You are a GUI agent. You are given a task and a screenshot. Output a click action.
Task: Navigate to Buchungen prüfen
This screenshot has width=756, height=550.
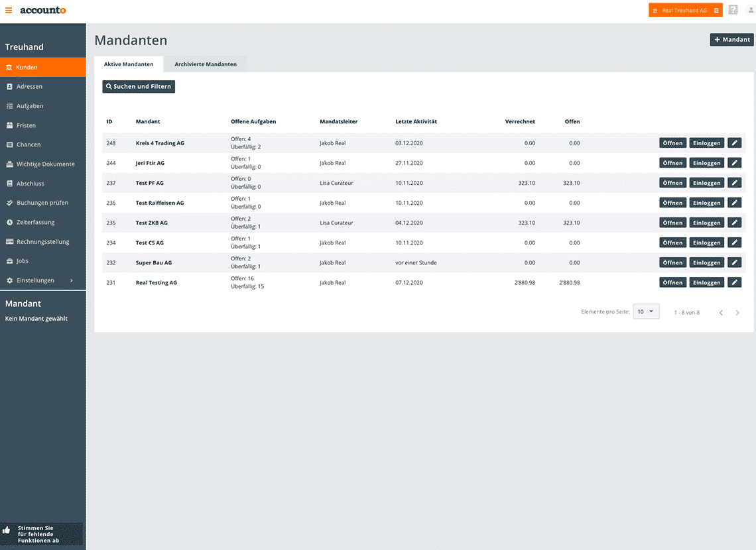[x=42, y=203]
